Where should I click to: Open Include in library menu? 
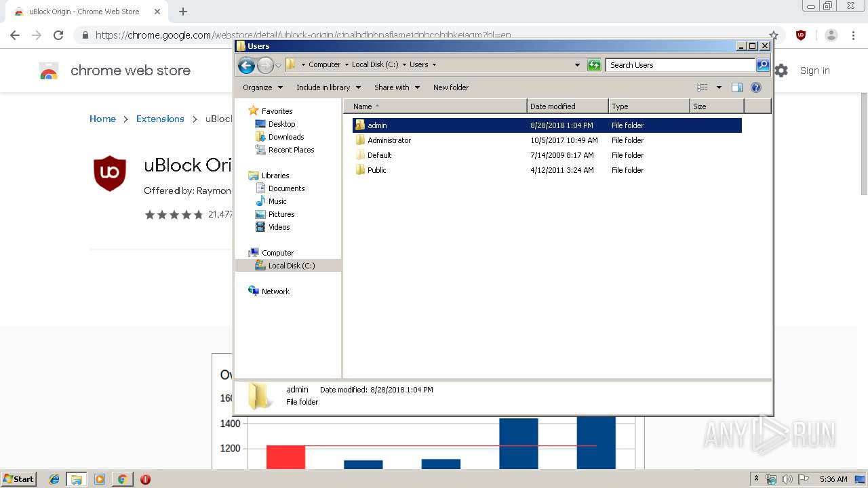[x=328, y=87]
